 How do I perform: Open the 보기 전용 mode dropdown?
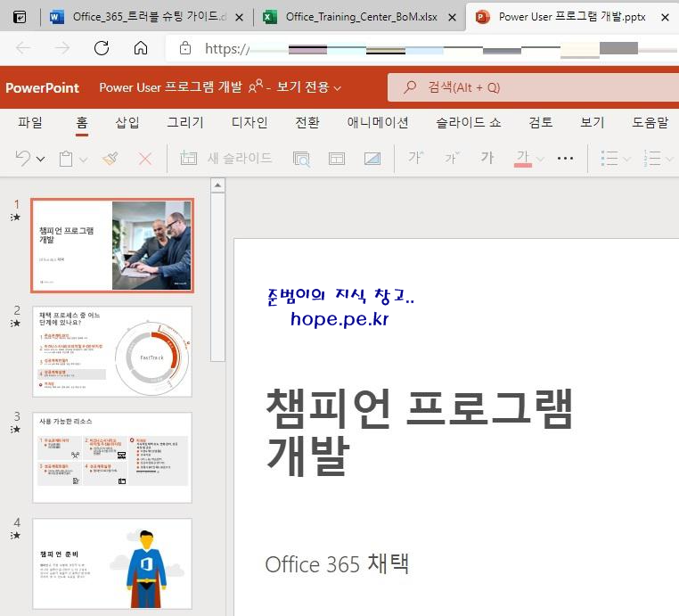309,87
